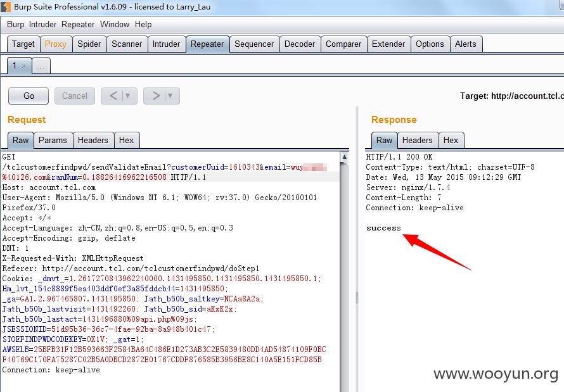Click the 'Content-Length: 7' response line
The width and height of the screenshot is (564, 392).
[x=404, y=197]
